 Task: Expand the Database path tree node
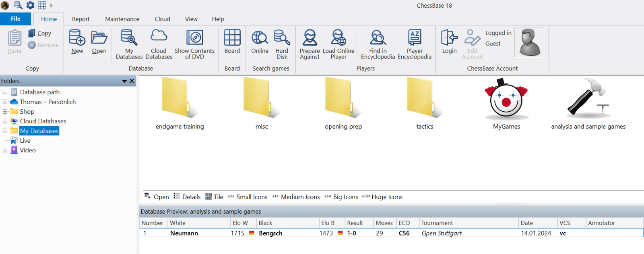[x=5, y=92]
